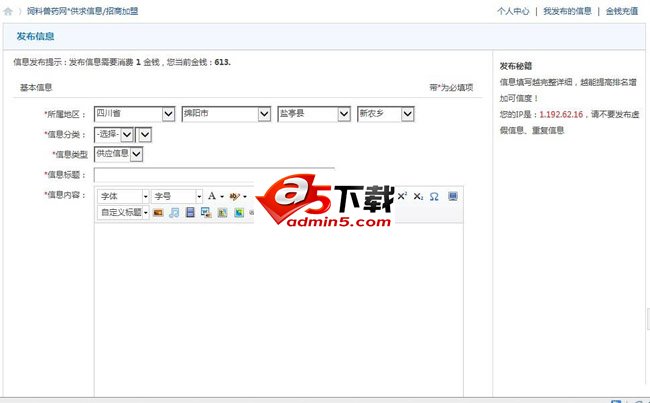Open the province dropdown showing 四川省

click(x=135, y=114)
